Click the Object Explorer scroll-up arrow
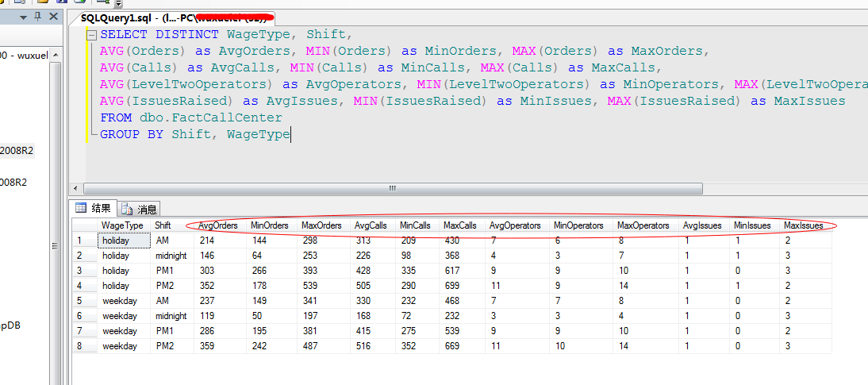The height and width of the screenshot is (385, 868). [54, 55]
